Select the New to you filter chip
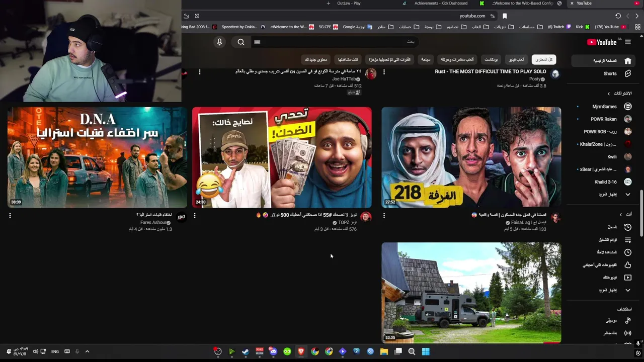The width and height of the screenshot is (644, 362). (315, 59)
